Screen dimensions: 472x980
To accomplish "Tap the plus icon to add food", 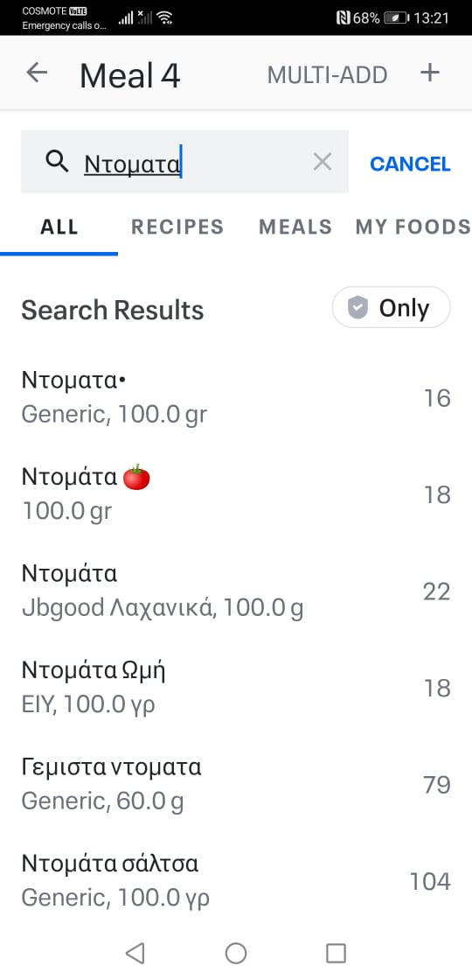I will tap(429, 73).
